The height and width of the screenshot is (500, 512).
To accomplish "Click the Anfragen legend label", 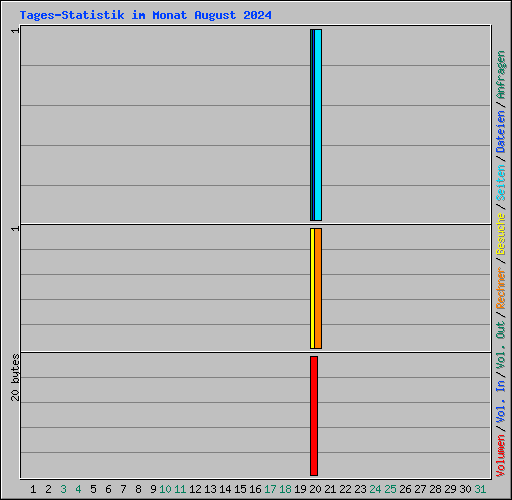I will [x=501, y=74].
